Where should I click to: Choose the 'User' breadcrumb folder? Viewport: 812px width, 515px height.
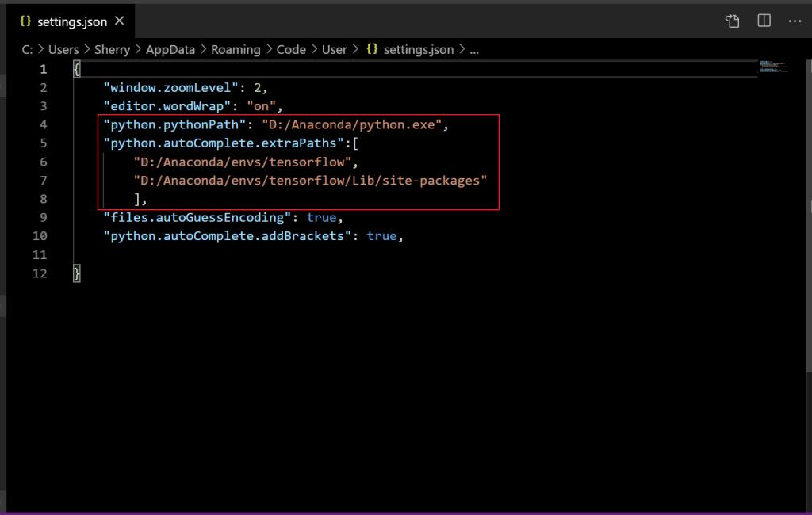(334, 49)
